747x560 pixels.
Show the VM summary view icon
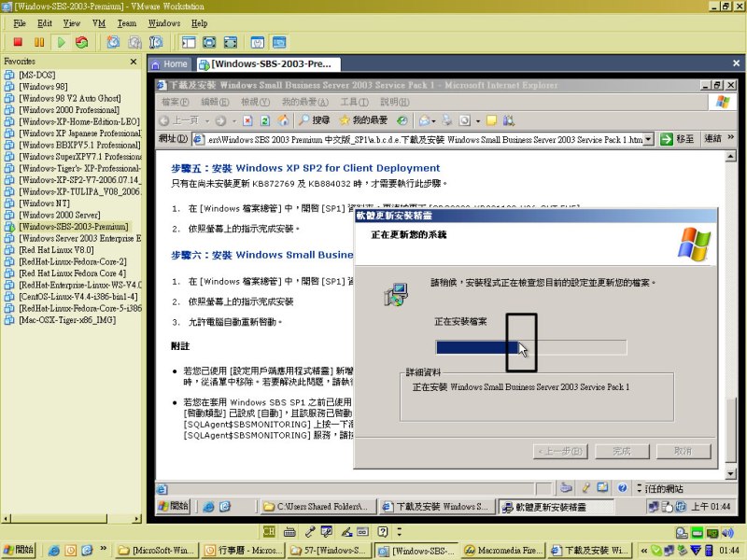coord(258,42)
